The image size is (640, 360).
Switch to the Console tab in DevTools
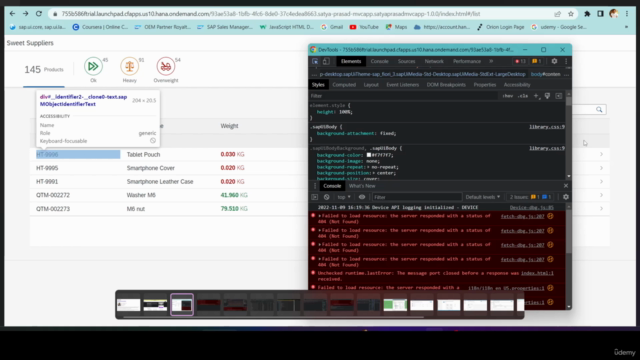(380, 61)
